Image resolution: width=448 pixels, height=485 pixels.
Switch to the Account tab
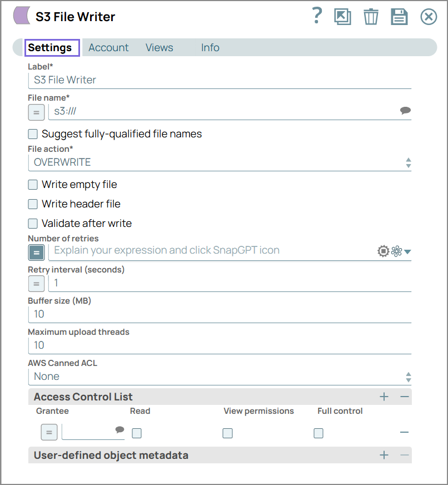pyautogui.click(x=108, y=47)
